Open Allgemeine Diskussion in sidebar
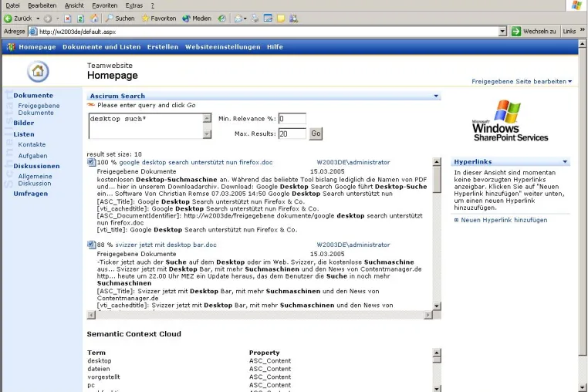588x392 pixels. click(35, 180)
